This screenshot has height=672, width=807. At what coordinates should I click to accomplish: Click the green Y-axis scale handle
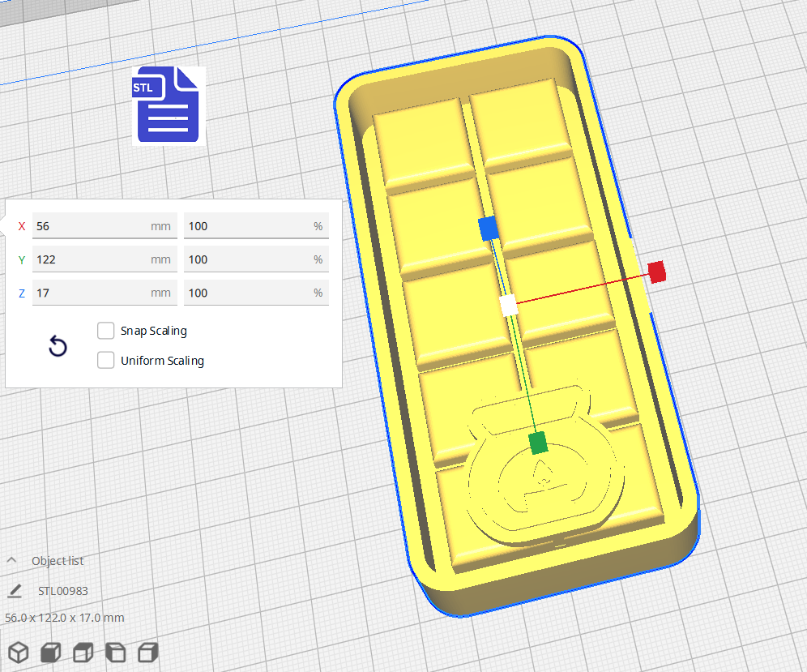537,443
